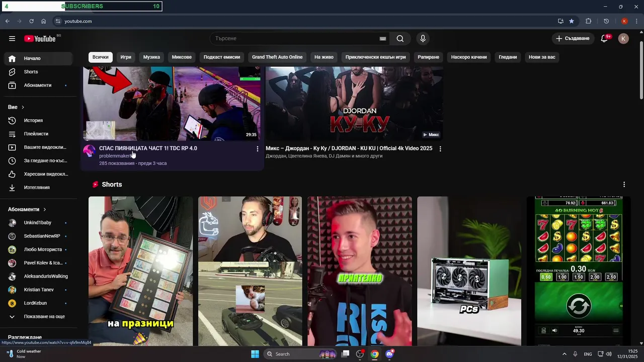
Task: Open options for Джордан Ку Ку mix
Action: (440, 149)
